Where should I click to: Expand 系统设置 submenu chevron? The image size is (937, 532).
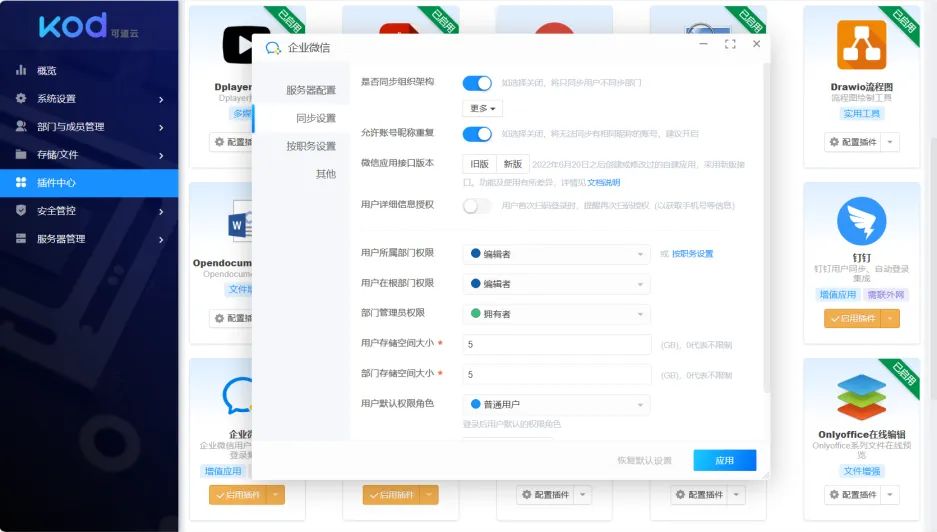point(161,99)
